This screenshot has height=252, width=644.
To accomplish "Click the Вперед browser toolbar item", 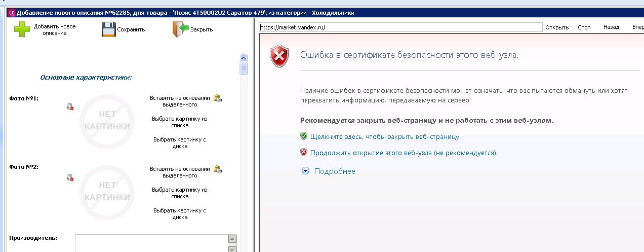I will [x=638, y=27].
